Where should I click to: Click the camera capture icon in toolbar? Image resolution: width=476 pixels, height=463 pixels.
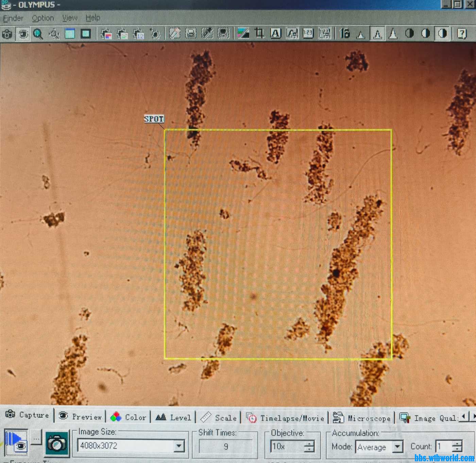pos(7,34)
